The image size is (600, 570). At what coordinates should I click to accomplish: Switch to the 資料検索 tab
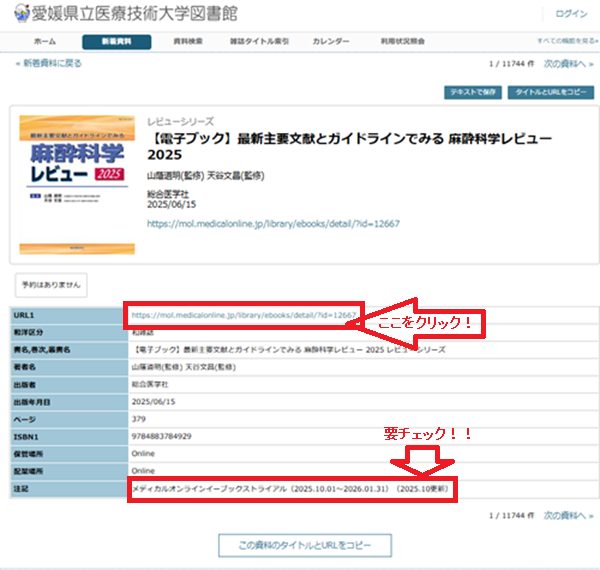[x=188, y=42]
